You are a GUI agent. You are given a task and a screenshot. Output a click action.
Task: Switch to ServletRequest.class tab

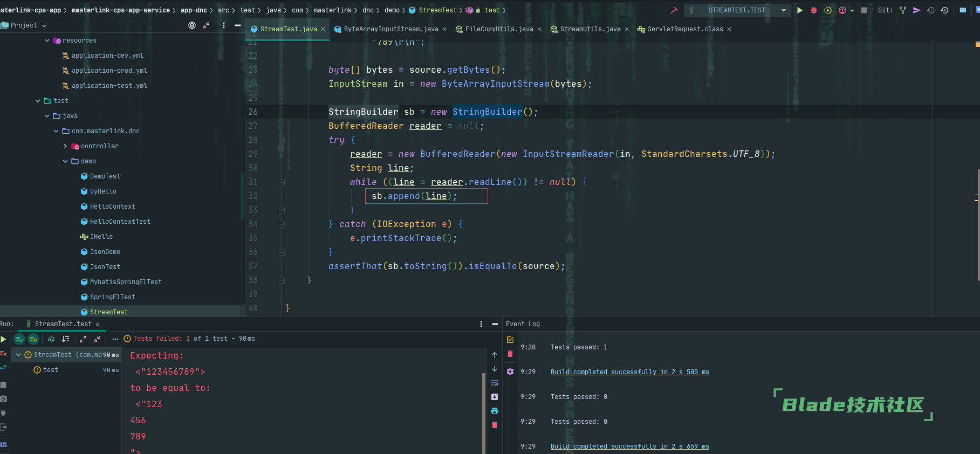684,29
